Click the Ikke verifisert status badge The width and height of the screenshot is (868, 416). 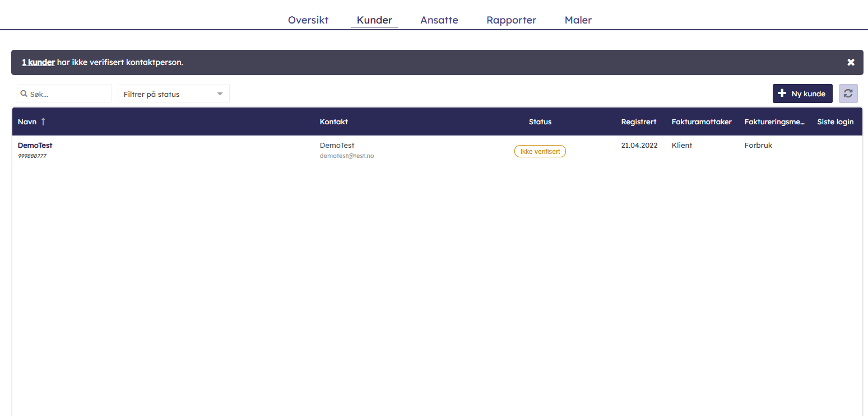point(540,151)
